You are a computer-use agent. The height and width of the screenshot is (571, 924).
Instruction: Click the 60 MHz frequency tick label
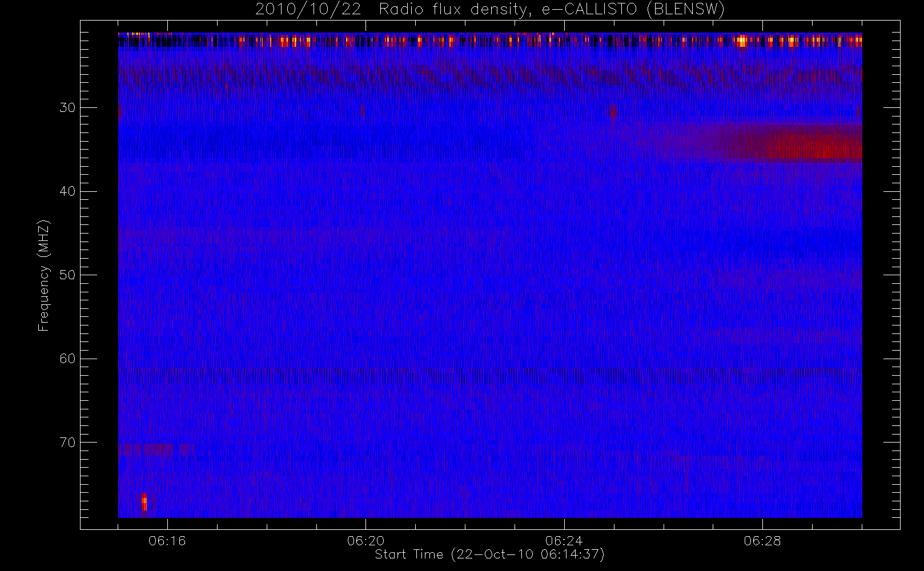67,359
